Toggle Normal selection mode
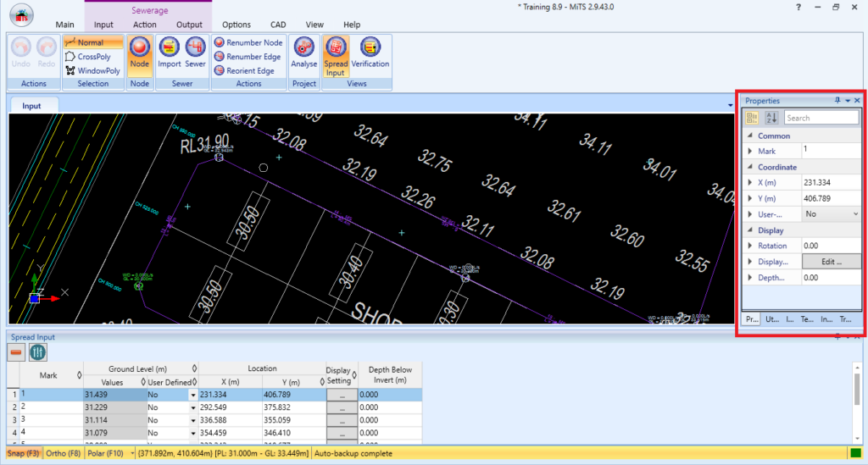This screenshot has width=868, height=465. click(92, 42)
